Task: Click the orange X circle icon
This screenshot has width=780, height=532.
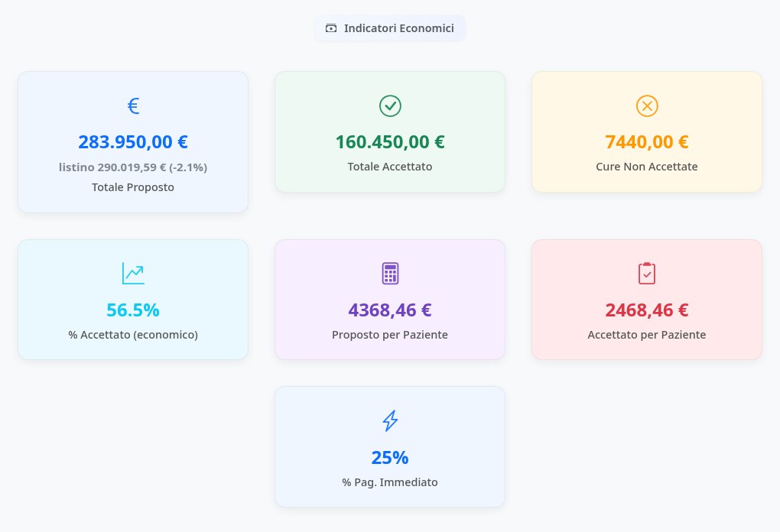Action: [647, 106]
